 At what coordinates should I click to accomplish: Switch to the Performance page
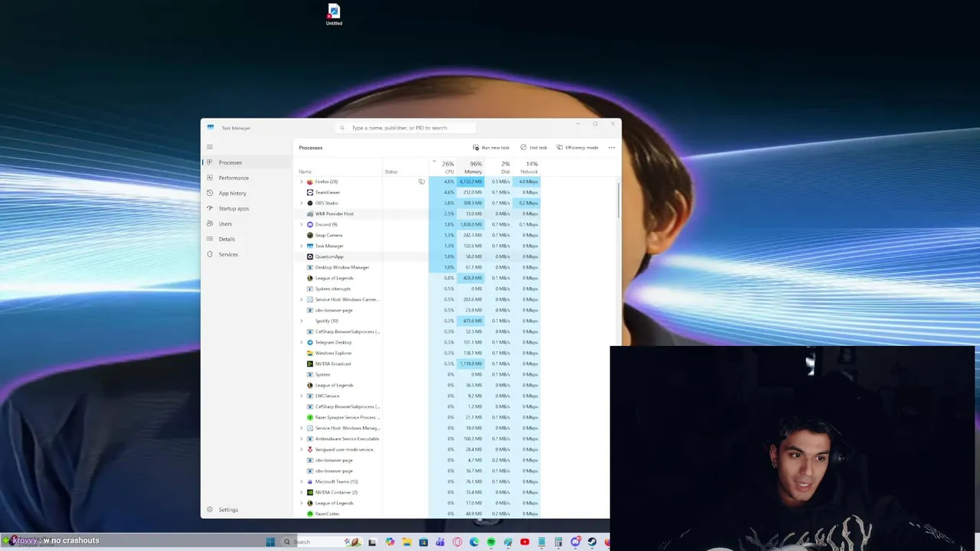click(x=247, y=178)
